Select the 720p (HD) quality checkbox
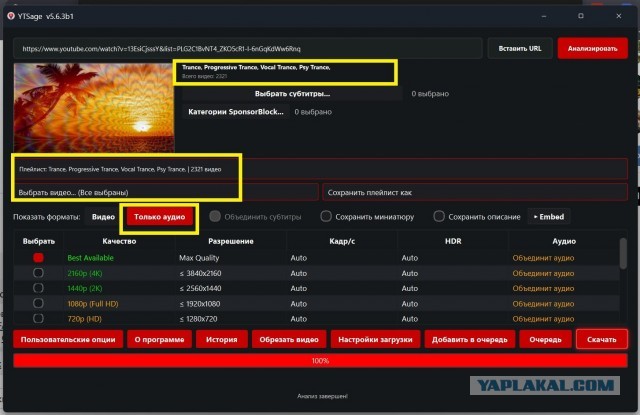The width and height of the screenshot is (640, 415). pyautogui.click(x=38, y=319)
